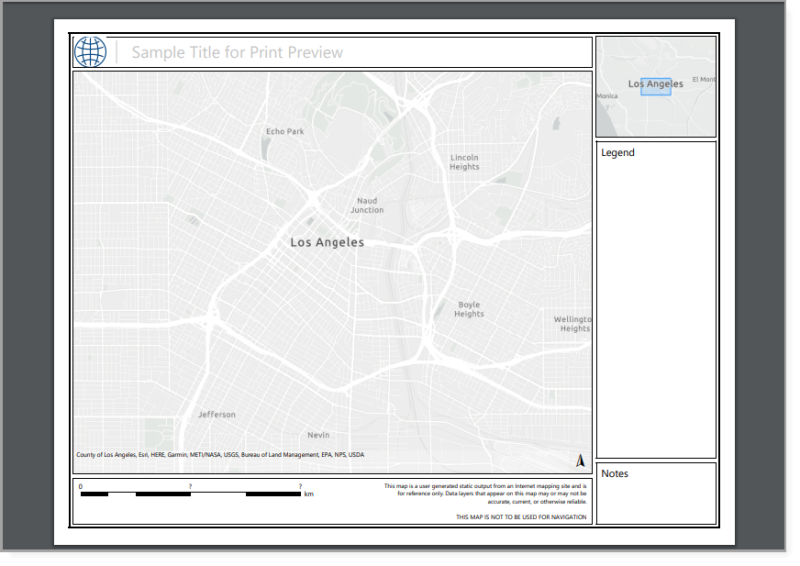Click the Lincoln Heights label
This screenshot has height=566, width=800.
coord(464,162)
